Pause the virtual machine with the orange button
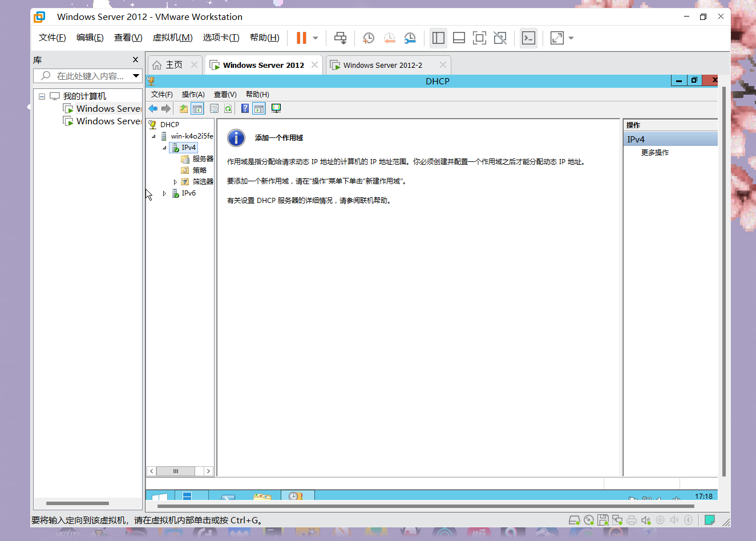 coord(301,38)
